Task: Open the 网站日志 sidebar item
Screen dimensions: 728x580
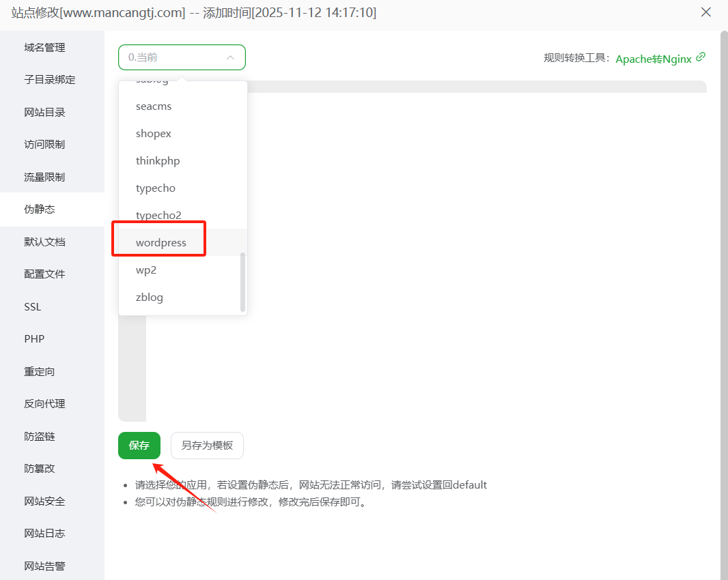Action: point(44,534)
